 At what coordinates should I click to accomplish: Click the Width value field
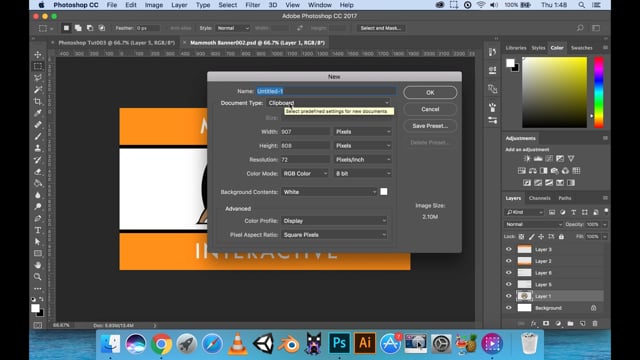click(x=305, y=132)
